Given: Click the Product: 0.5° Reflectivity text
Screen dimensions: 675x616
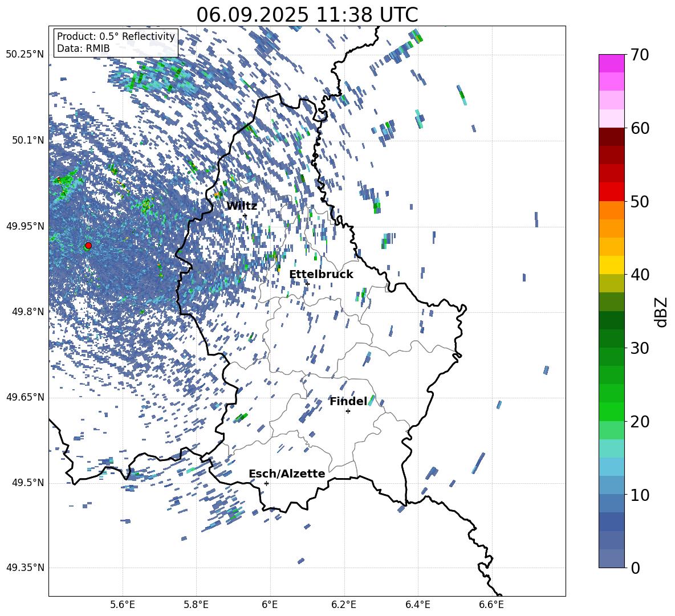Looking at the screenshot, I should pyautogui.click(x=116, y=36).
